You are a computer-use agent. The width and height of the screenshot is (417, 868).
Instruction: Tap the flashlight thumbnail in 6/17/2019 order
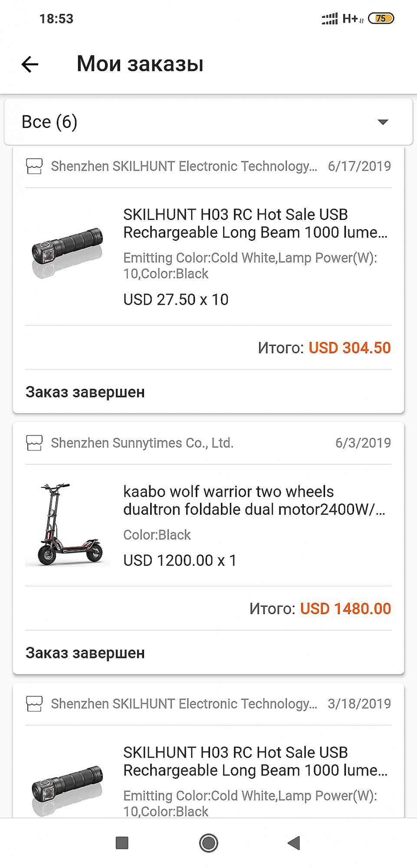(68, 253)
